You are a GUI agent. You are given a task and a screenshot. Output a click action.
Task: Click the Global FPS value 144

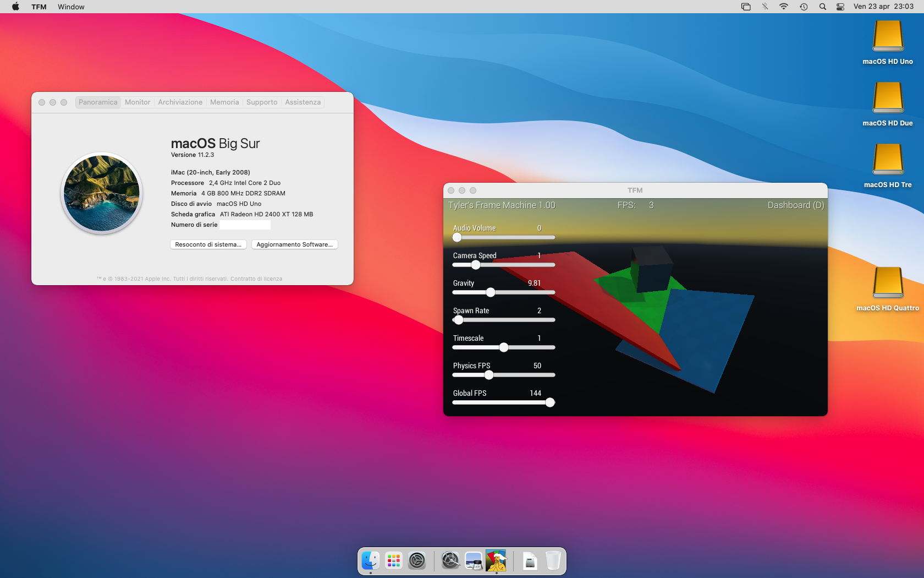tap(536, 393)
